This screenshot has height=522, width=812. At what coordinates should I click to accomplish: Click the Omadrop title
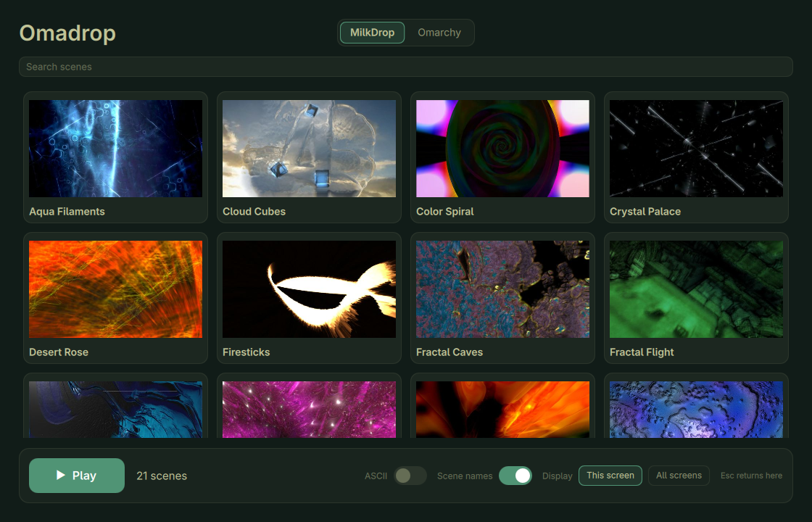click(x=67, y=33)
